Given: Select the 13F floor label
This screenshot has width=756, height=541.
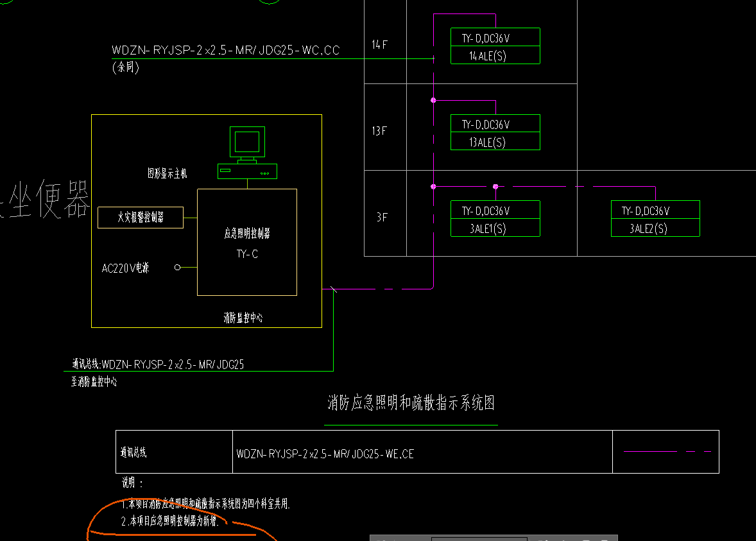Looking at the screenshot, I should 379,131.
